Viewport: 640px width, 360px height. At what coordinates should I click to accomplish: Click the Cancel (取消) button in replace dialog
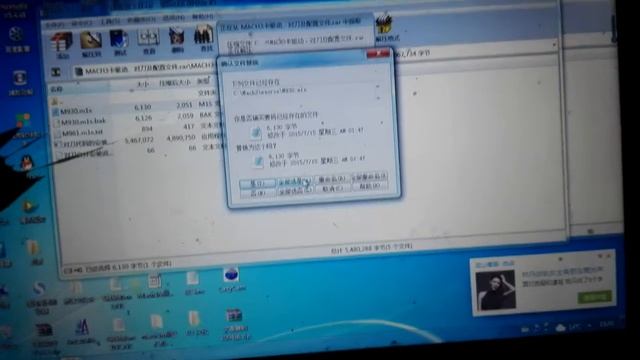(332, 189)
